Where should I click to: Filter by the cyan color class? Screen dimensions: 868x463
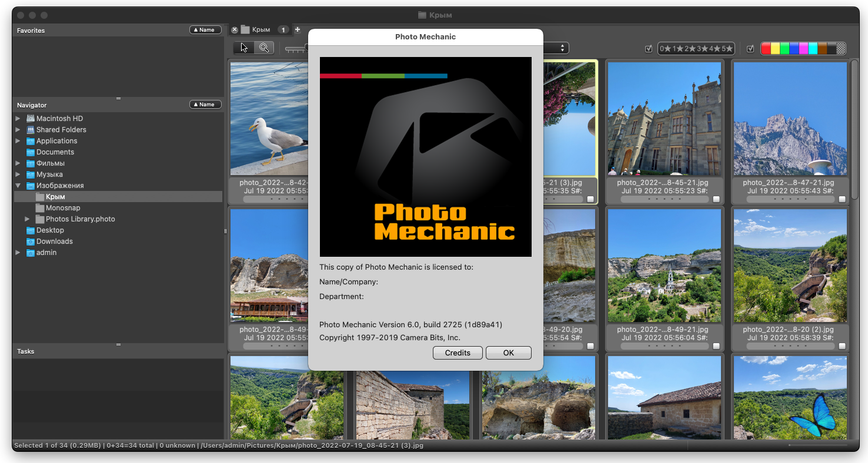pyautogui.click(x=813, y=49)
